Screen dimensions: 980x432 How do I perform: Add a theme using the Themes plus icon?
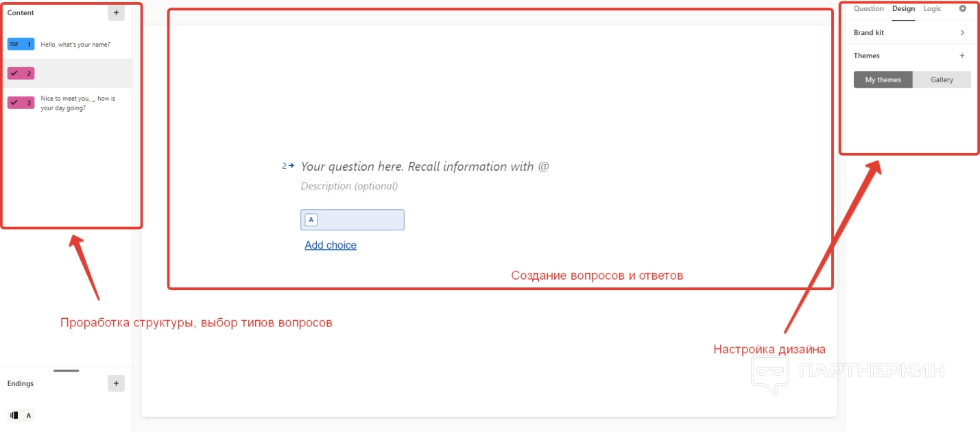[x=962, y=56]
